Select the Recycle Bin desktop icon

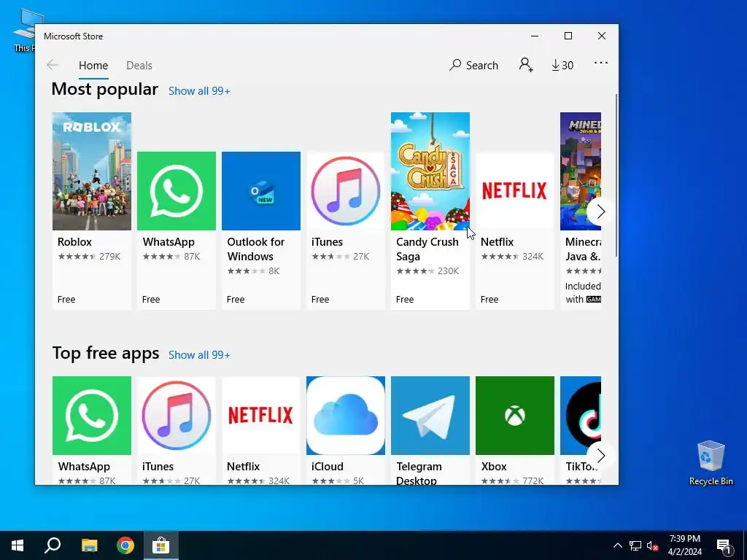[711, 463]
